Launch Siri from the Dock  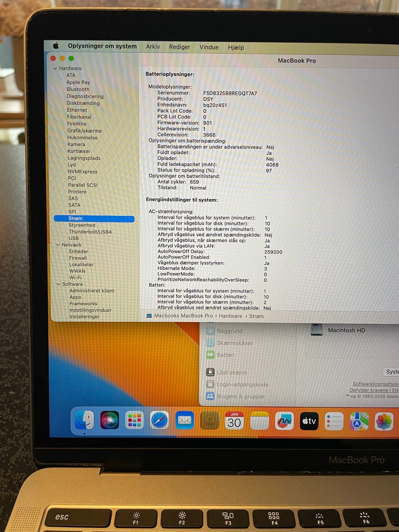pyautogui.click(x=110, y=420)
